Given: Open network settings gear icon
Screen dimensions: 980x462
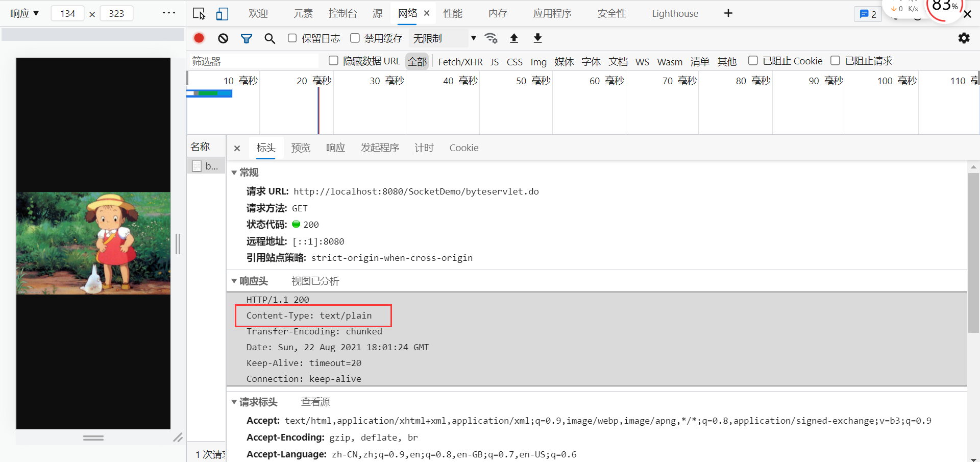Looking at the screenshot, I should (x=964, y=38).
